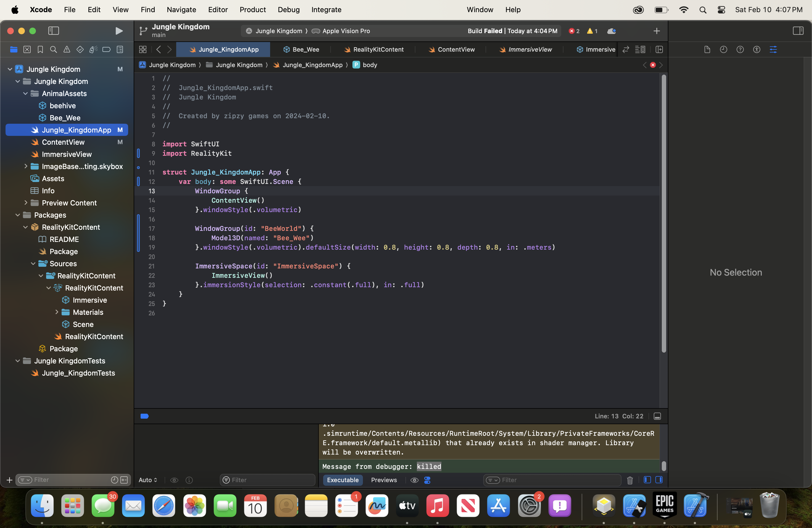Open the Auto variables scope dropdown
Screen dimensions: 812x528
[x=148, y=480]
